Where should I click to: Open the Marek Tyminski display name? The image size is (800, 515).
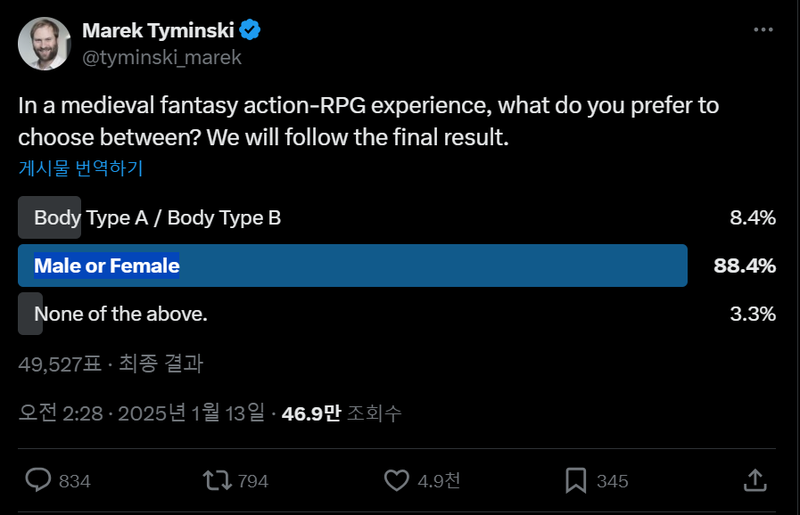coord(158,31)
